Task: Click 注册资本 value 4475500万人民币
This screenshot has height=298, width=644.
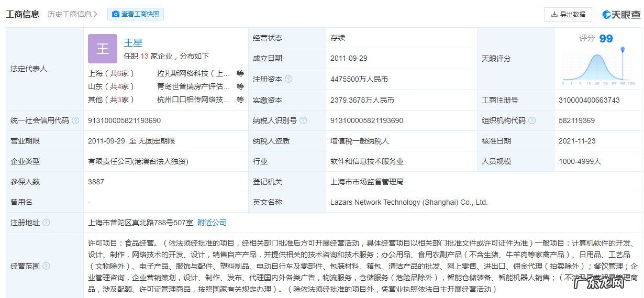Action: (359, 79)
